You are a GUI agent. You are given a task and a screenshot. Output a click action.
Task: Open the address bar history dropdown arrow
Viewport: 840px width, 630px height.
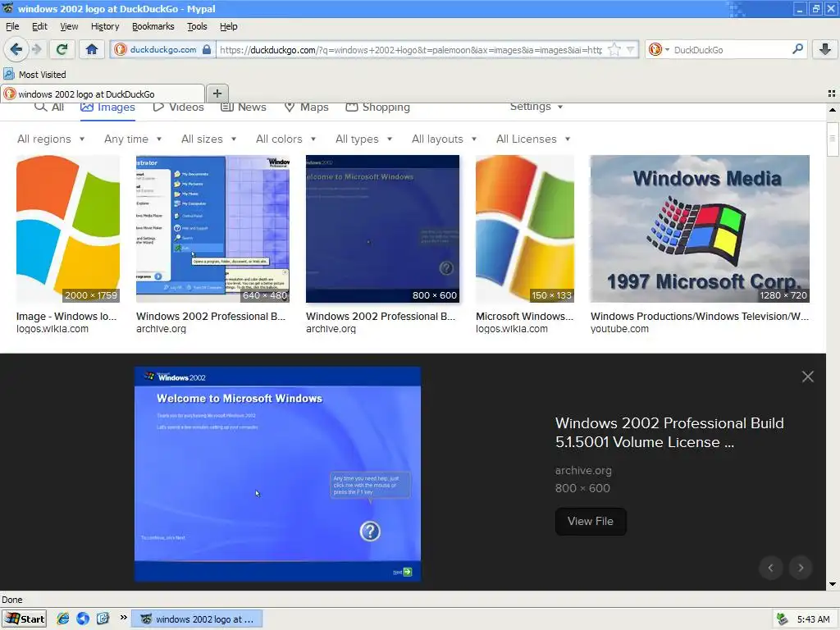[631, 49]
